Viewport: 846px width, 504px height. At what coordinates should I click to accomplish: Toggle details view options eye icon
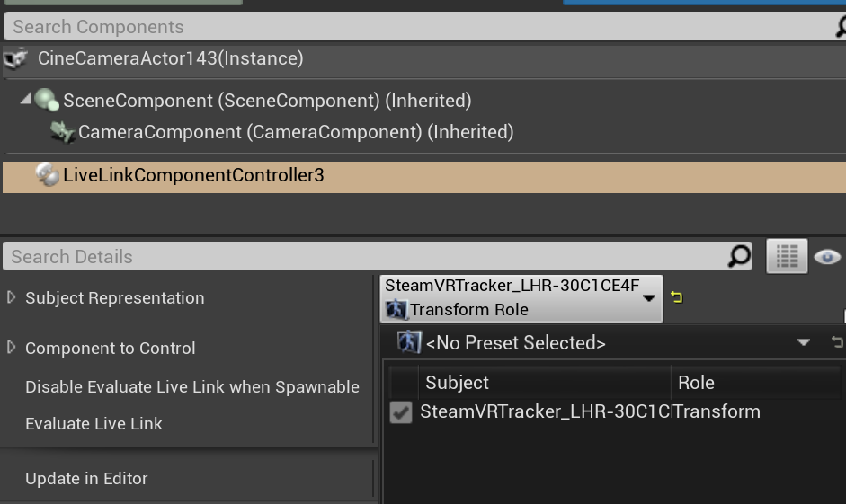(x=827, y=257)
